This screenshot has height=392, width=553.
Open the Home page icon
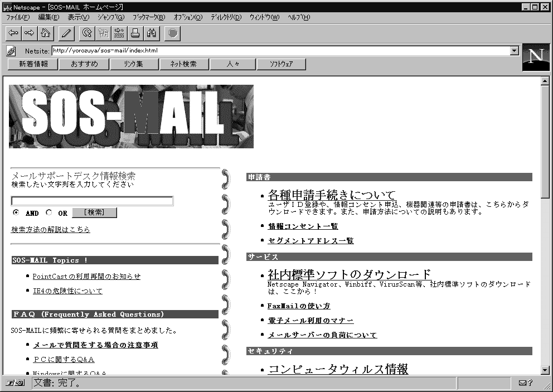(x=45, y=33)
